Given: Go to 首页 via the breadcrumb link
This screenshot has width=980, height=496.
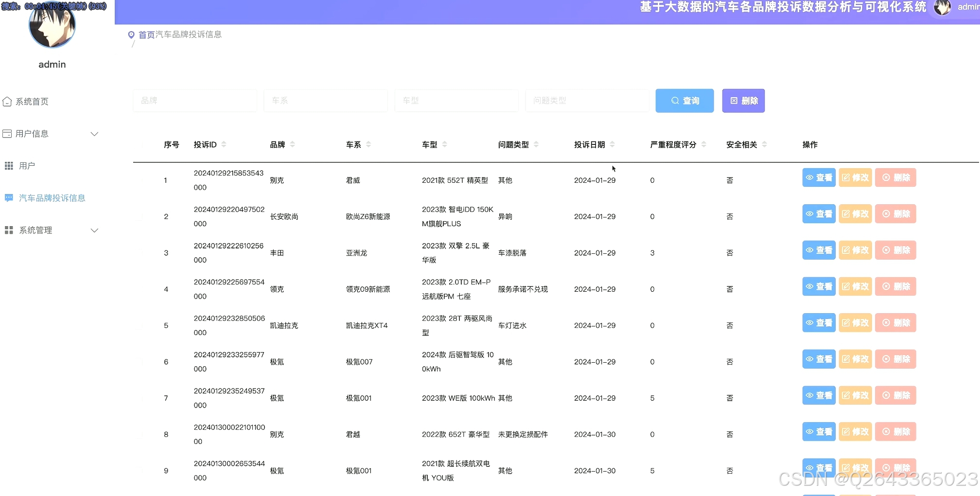Looking at the screenshot, I should (146, 35).
